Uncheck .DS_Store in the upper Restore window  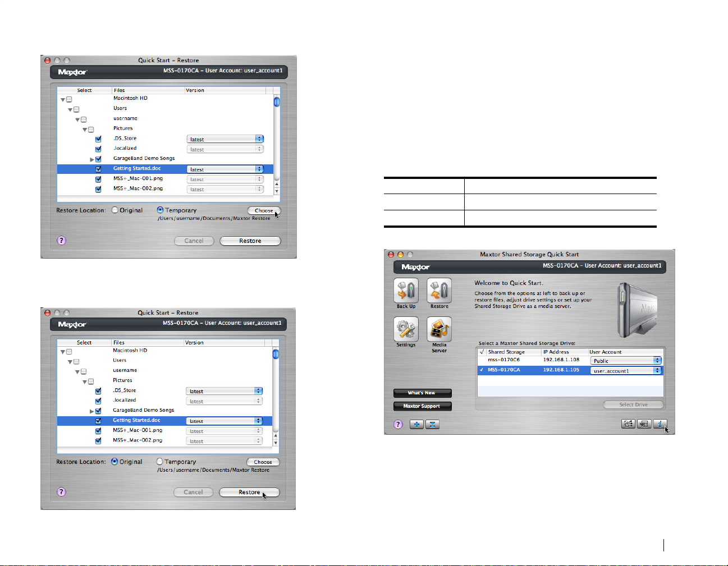pos(98,139)
